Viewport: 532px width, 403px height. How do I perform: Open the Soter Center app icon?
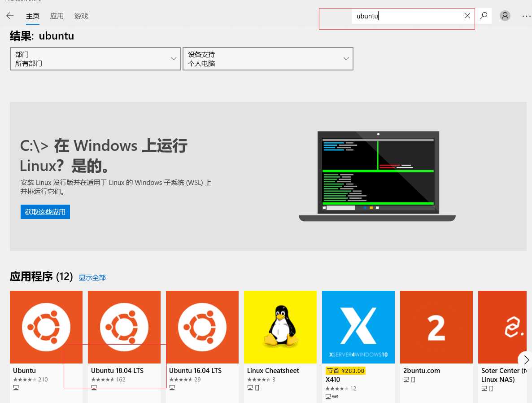pos(502,327)
